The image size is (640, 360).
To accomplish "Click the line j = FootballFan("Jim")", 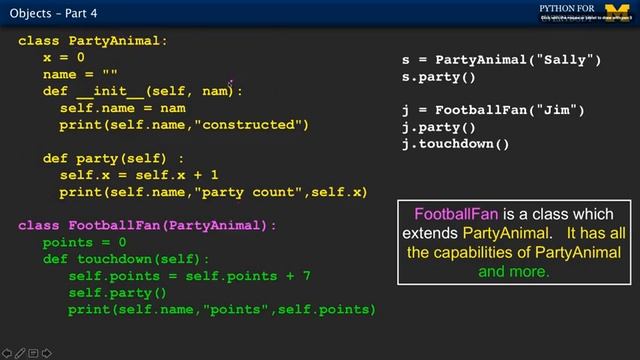I will click(x=493, y=110).
